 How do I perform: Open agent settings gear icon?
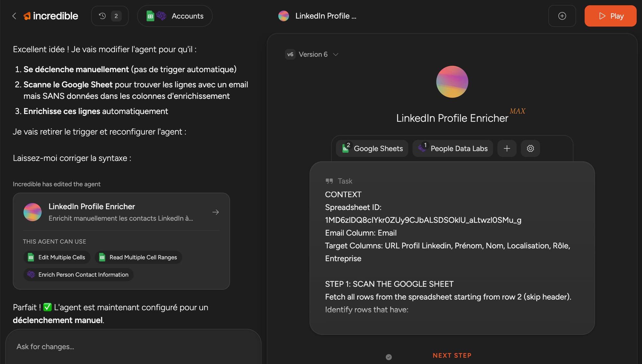(x=530, y=148)
